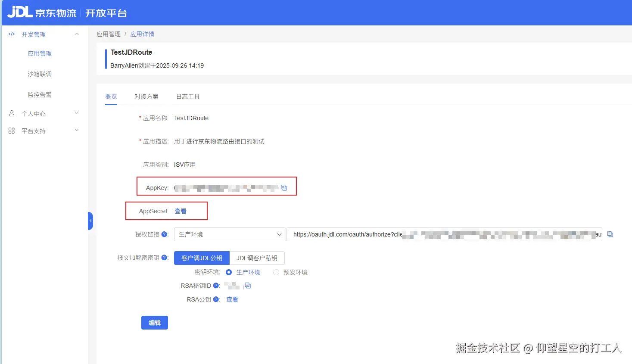Click the 应用描述 text value
Viewport: 632px width, 364px height.
[219, 141]
